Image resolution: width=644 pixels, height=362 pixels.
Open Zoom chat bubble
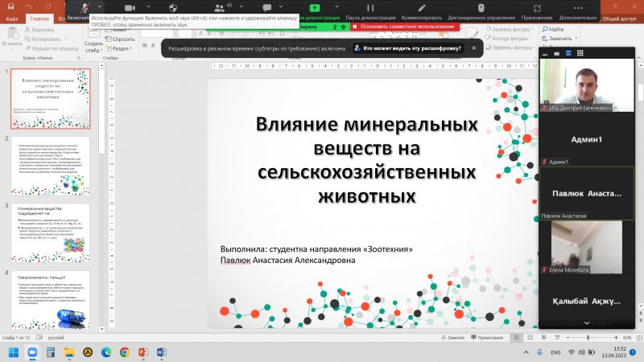tap(267, 7)
